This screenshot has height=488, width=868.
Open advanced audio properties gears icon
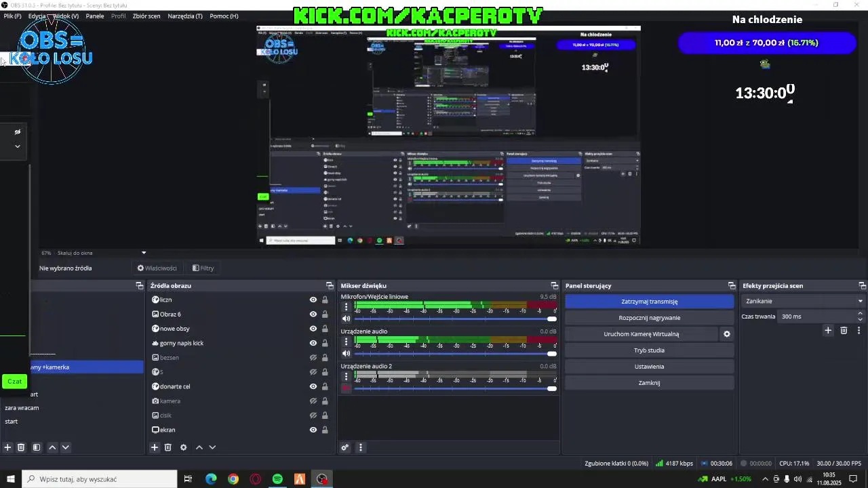[345, 447]
